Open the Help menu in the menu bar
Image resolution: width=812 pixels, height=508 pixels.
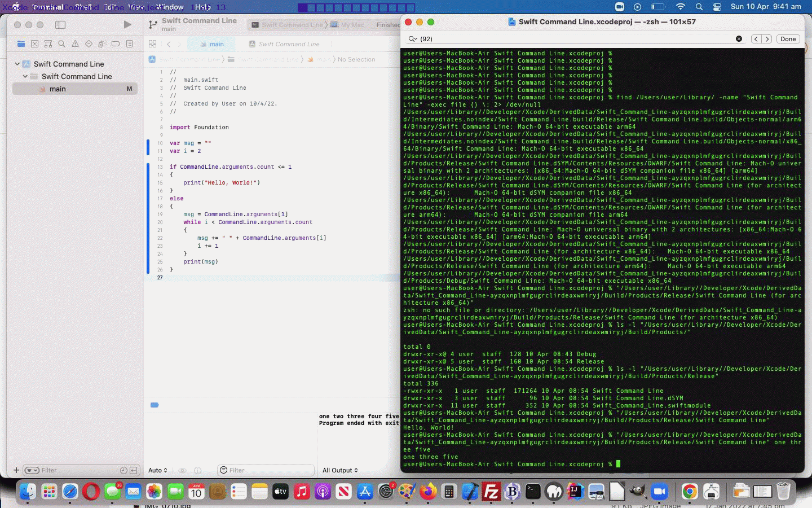pos(202,7)
